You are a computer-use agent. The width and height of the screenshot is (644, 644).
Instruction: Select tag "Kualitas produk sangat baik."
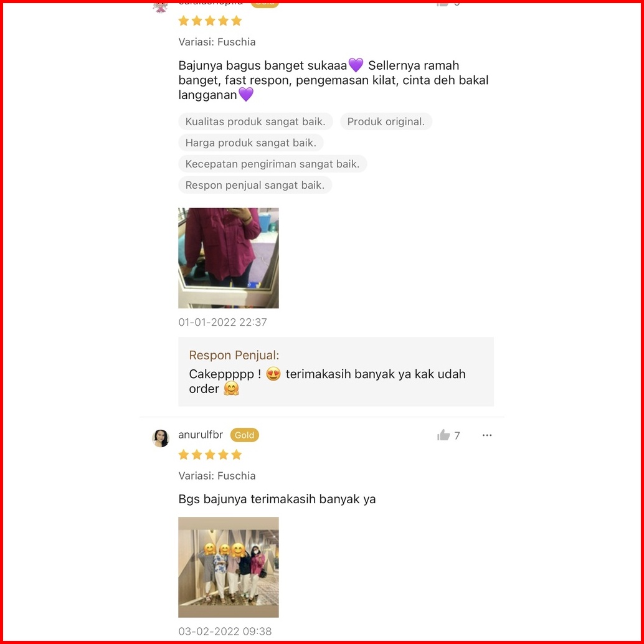coord(255,121)
